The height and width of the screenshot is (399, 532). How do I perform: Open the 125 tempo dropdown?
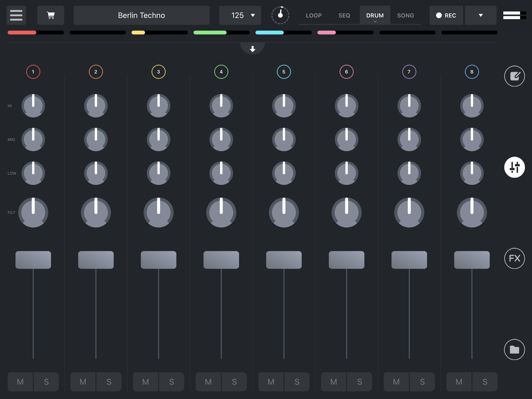point(240,15)
